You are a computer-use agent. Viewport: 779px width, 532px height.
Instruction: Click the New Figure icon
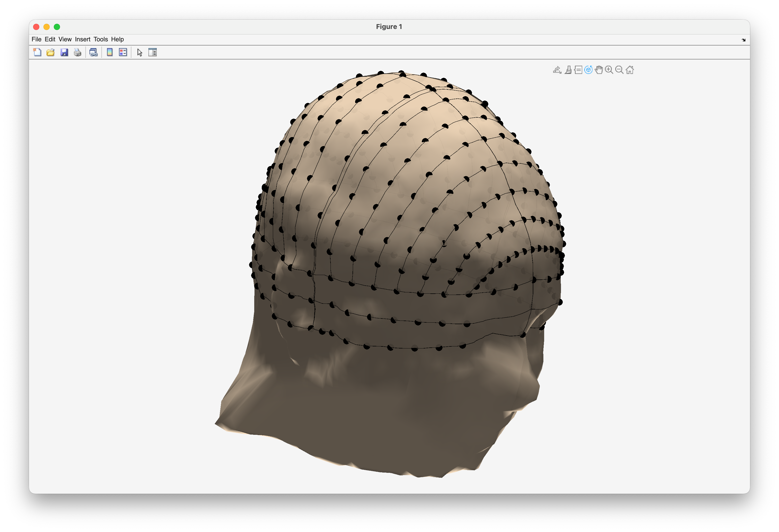(x=37, y=52)
